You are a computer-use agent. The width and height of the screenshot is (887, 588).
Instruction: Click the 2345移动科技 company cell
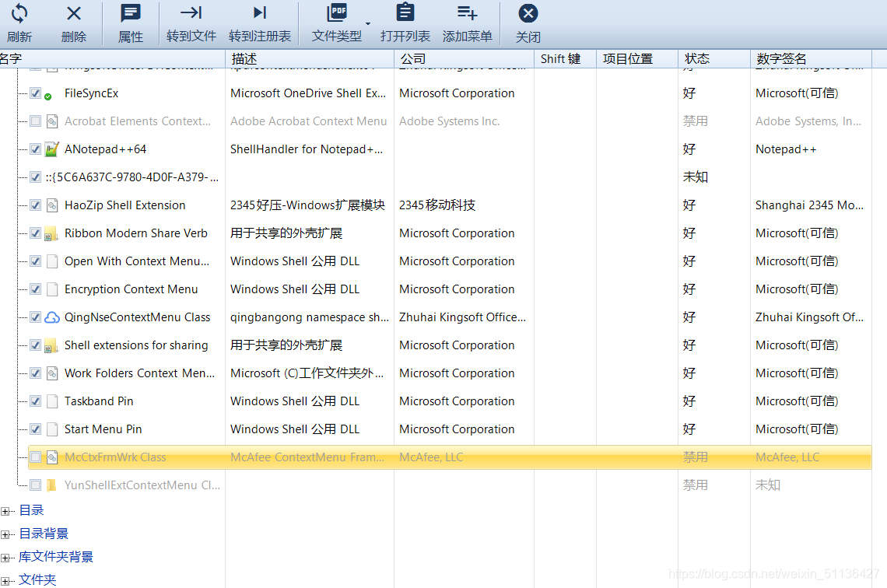[437, 205]
